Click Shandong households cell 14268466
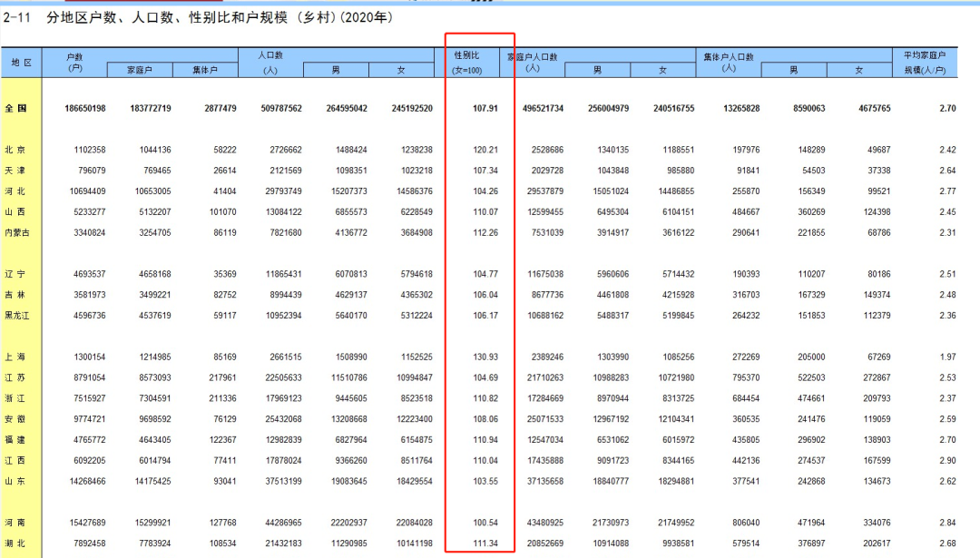The image size is (980, 558). (x=87, y=481)
